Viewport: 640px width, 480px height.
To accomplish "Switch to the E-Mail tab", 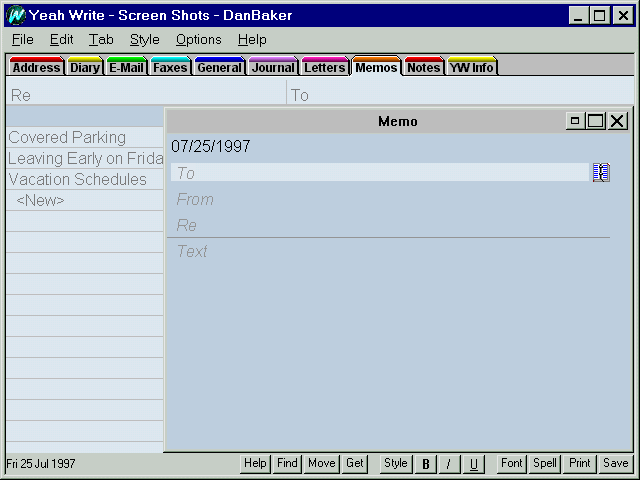I will [126, 67].
